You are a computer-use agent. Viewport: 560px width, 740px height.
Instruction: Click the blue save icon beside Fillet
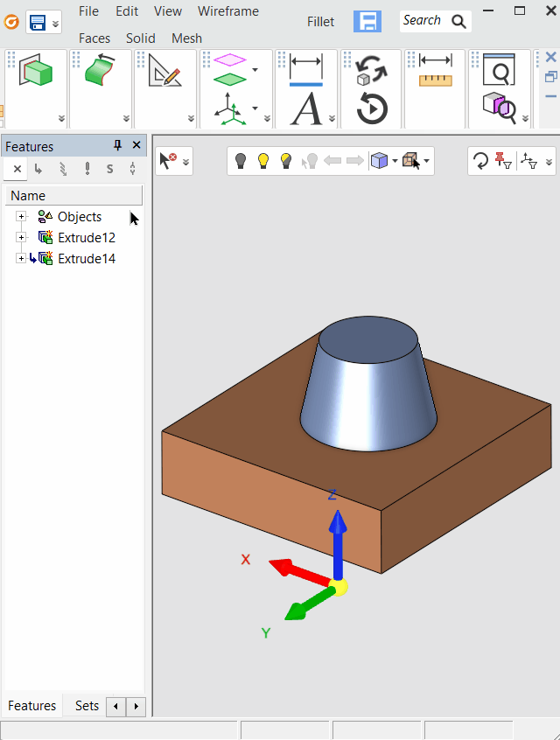click(x=367, y=22)
